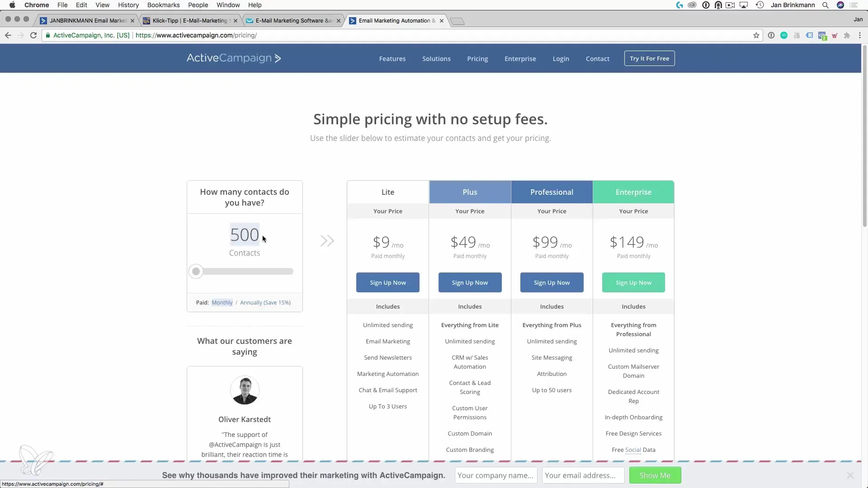Go to the Pricing nav link
Viewport: 868px width, 488px height.
pyautogui.click(x=477, y=59)
